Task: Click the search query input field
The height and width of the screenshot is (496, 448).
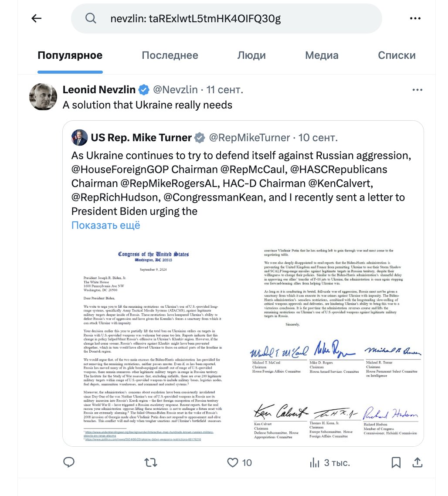Action: click(227, 19)
